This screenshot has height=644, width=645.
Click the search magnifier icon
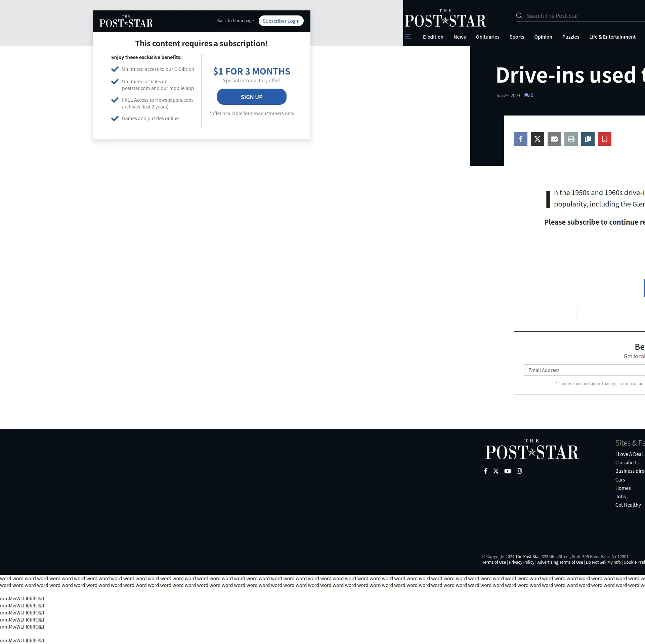pyautogui.click(x=519, y=16)
